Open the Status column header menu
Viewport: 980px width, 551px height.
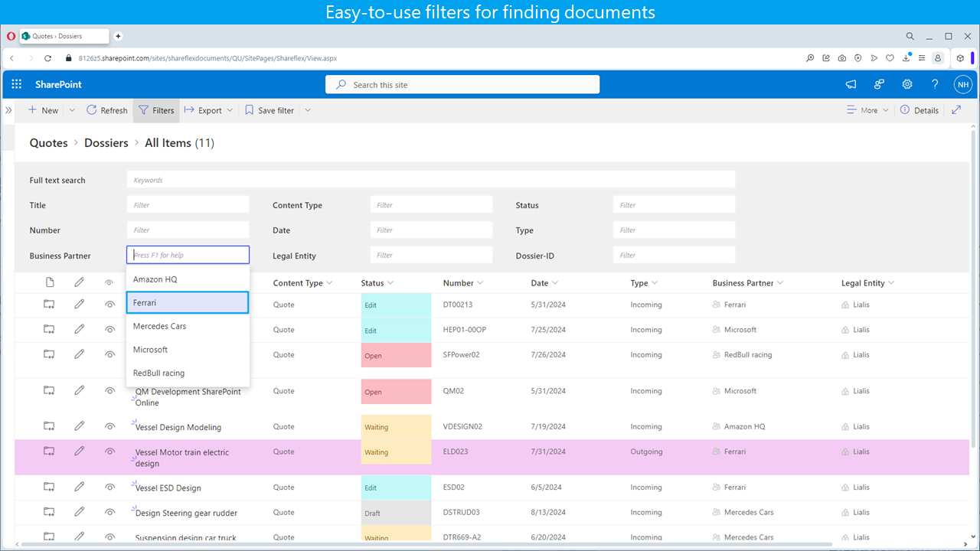[x=377, y=283]
